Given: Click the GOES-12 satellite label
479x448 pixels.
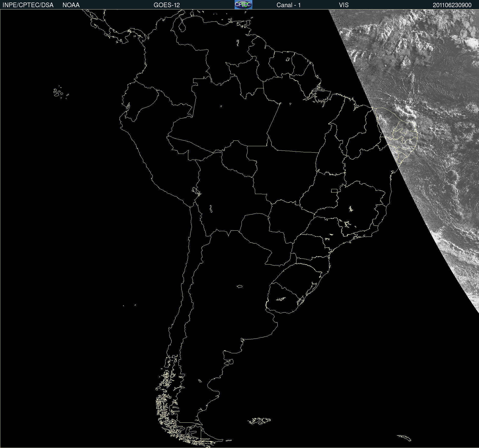Looking at the screenshot, I should tap(167, 5).
